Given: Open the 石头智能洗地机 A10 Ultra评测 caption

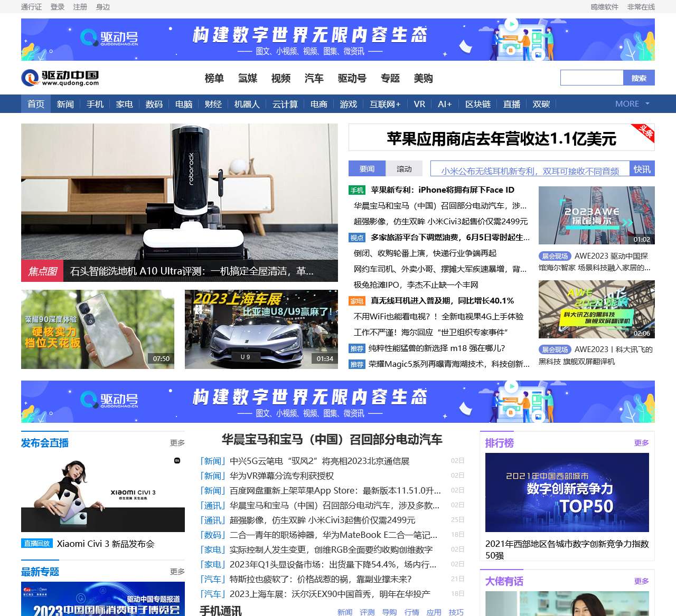Looking at the screenshot, I should [x=192, y=271].
